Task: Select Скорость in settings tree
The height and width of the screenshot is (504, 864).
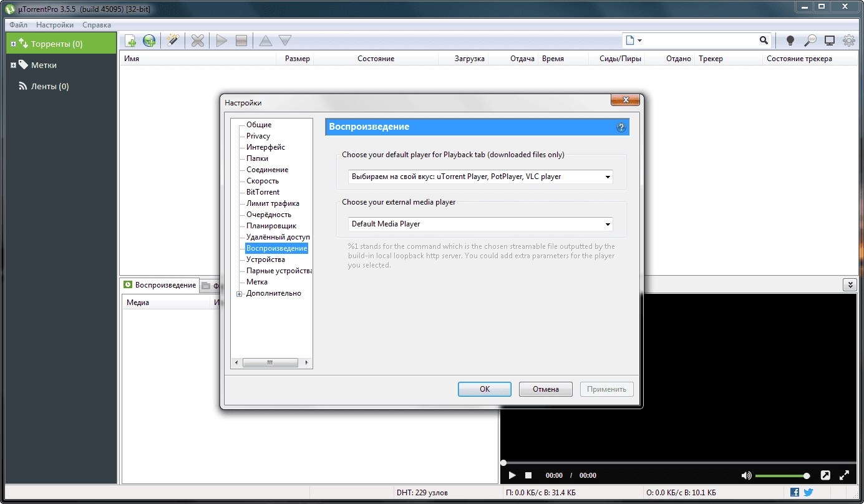Action: click(263, 181)
